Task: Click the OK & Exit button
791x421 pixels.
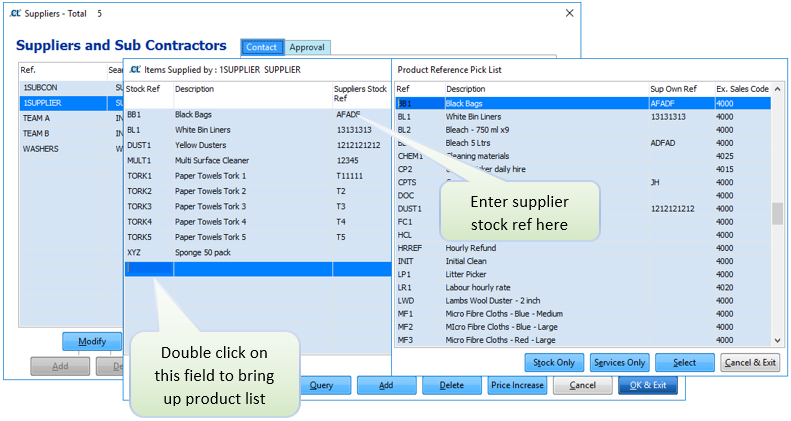Action: (648, 385)
